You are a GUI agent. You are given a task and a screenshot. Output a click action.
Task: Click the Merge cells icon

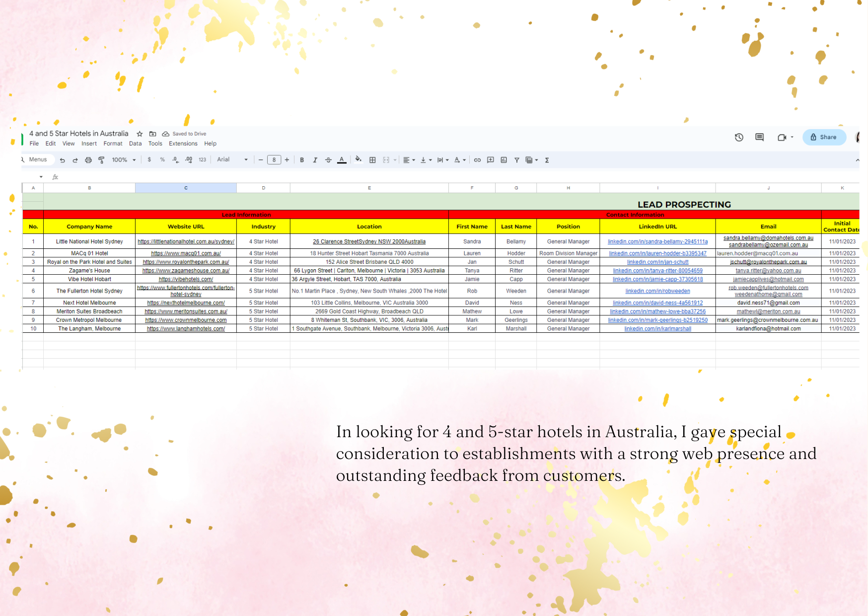click(x=386, y=160)
